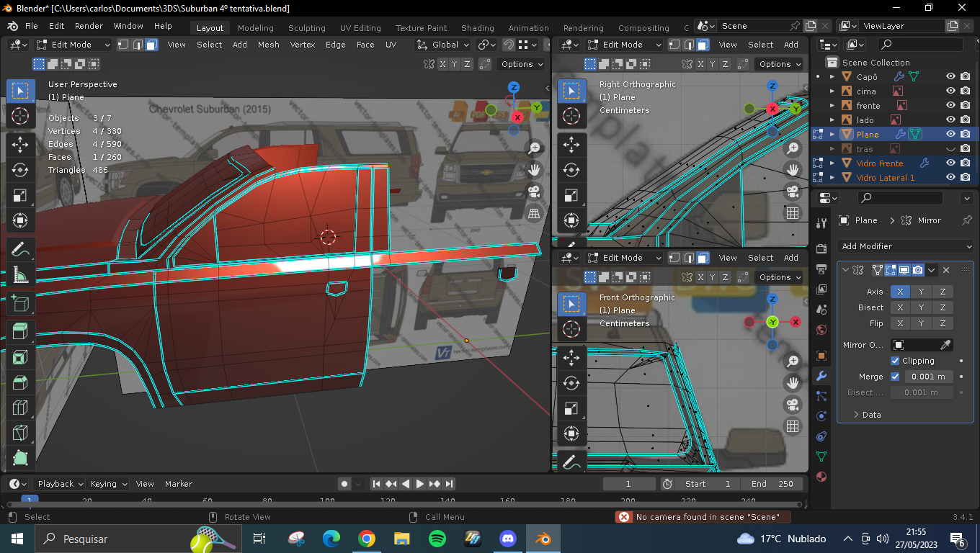Open the Playback dropdown in the timeline
Image resolution: width=980 pixels, height=553 pixels.
coord(61,484)
